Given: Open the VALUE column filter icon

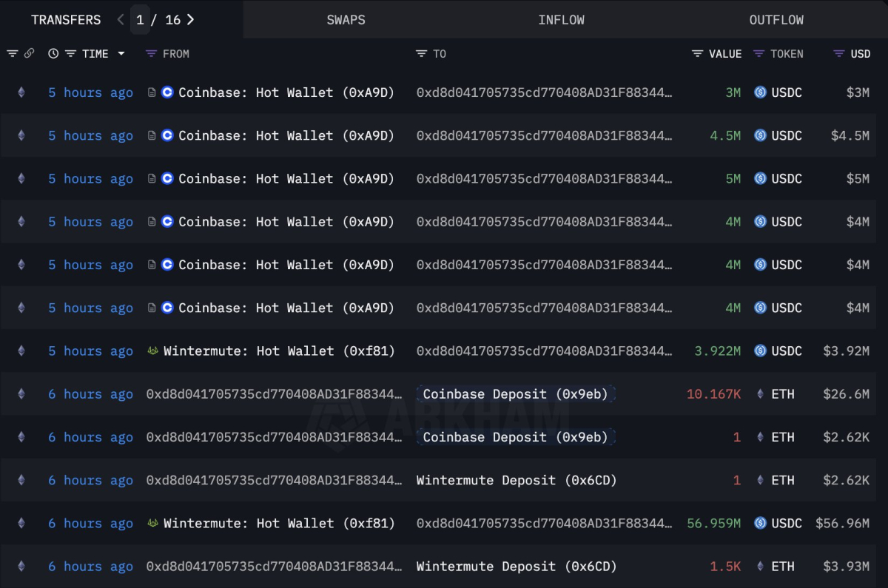Looking at the screenshot, I should click(x=697, y=53).
